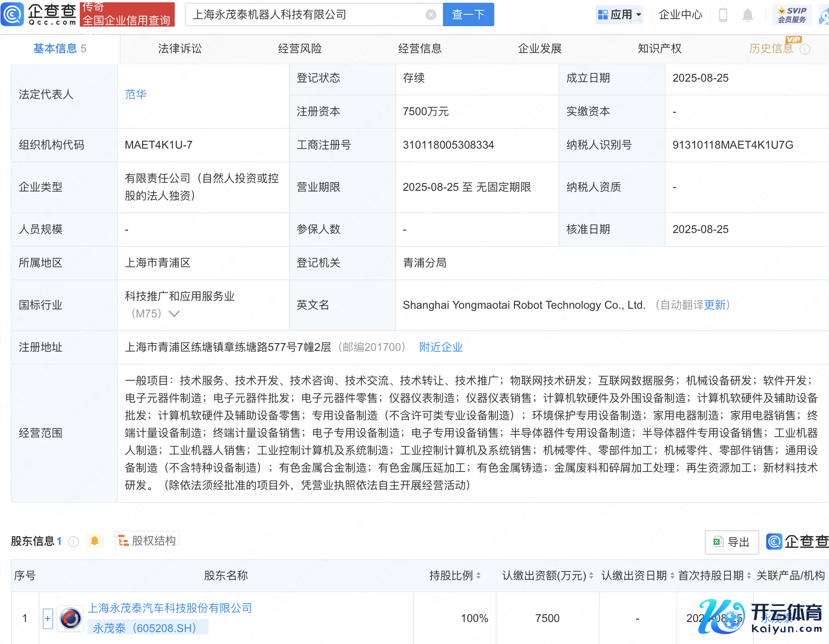Viewport: 829px width, 644px height.
Task: Click the shareholder alert bell icon
Action: coord(95,541)
